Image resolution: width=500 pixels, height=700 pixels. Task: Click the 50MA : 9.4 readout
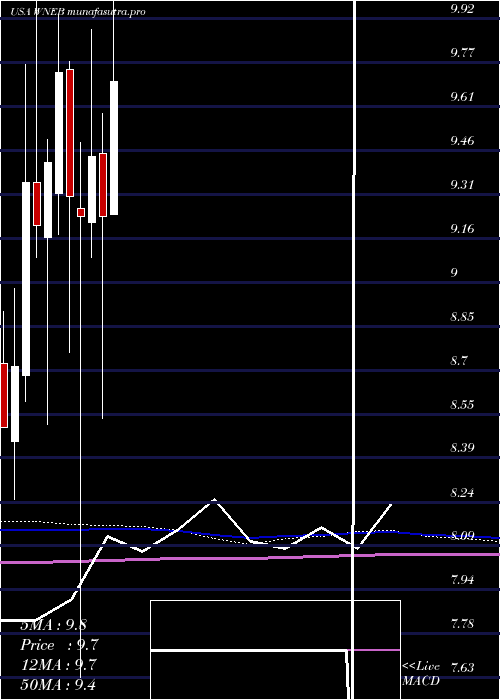[x=60, y=684]
